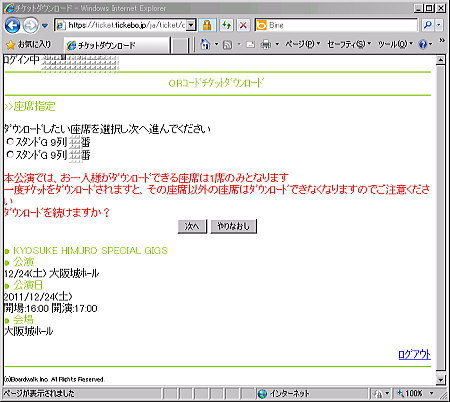Viewport: 450px width, 402px height.
Task: Click the Print icon in command bar
Action: click(266, 44)
